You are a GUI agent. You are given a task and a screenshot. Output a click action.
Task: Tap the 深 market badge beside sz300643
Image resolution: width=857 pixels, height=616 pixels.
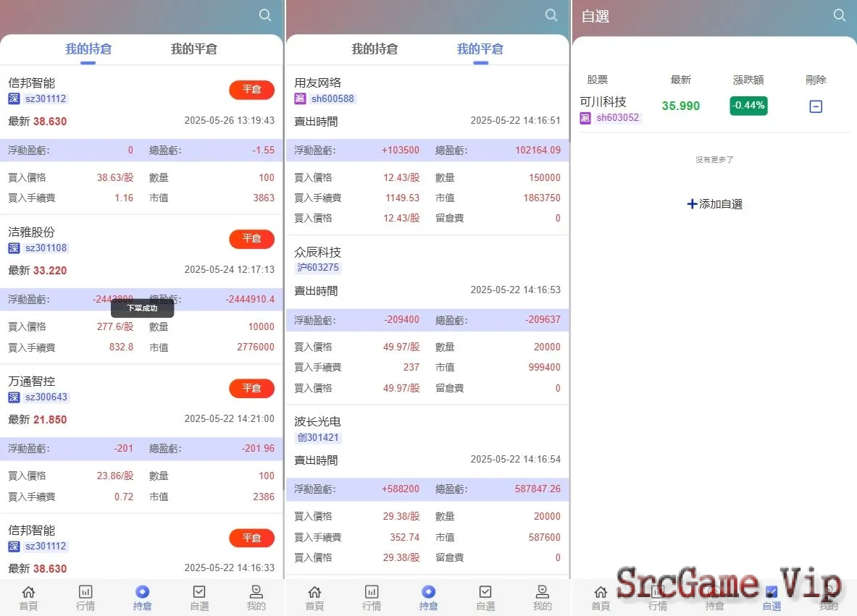coord(14,397)
